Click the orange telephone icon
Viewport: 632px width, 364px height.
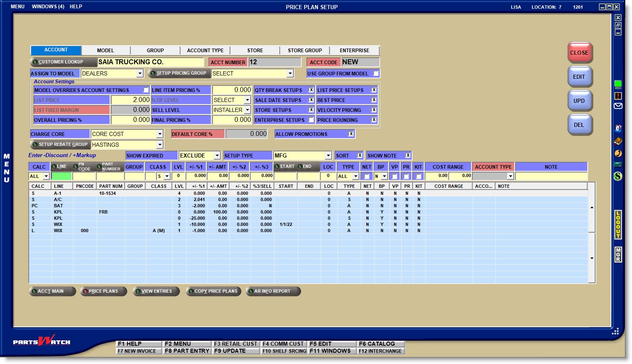(618, 153)
